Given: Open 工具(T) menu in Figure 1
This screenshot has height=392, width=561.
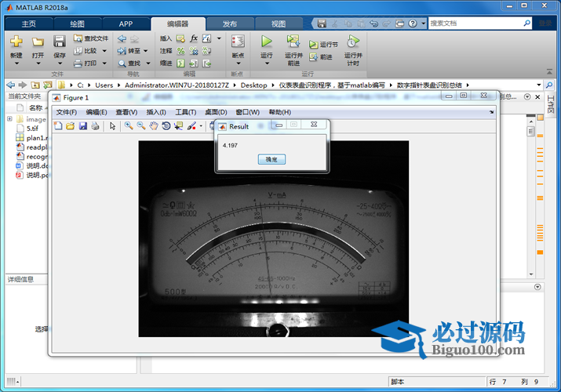Looking at the screenshot, I should (x=186, y=112).
